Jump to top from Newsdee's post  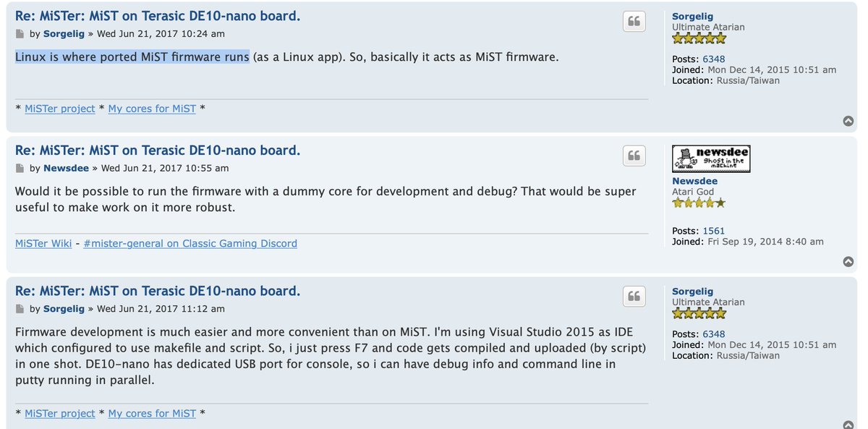click(848, 261)
